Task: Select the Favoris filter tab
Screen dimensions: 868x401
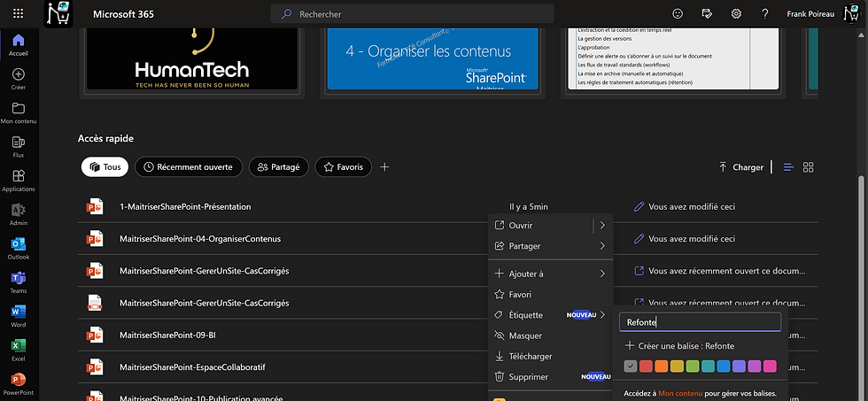Action: [x=344, y=167]
